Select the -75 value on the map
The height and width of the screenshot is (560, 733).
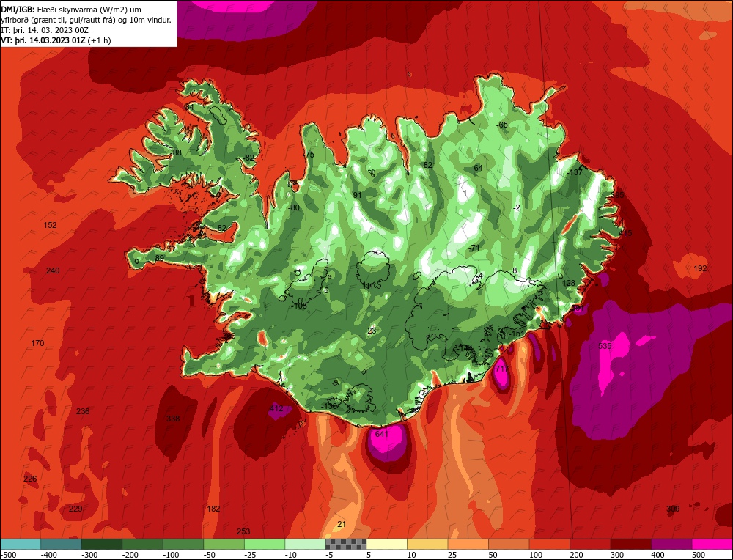pyautogui.click(x=309, y=155)
